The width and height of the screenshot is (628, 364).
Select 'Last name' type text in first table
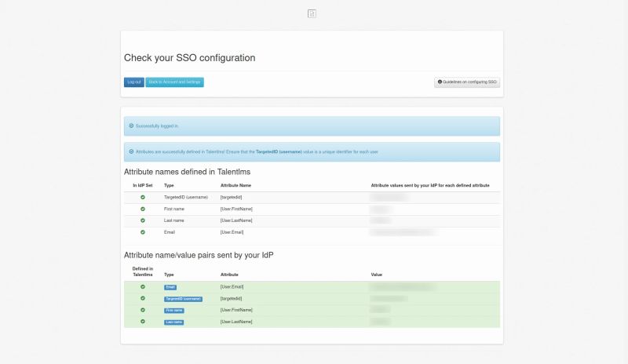point(173,220)
